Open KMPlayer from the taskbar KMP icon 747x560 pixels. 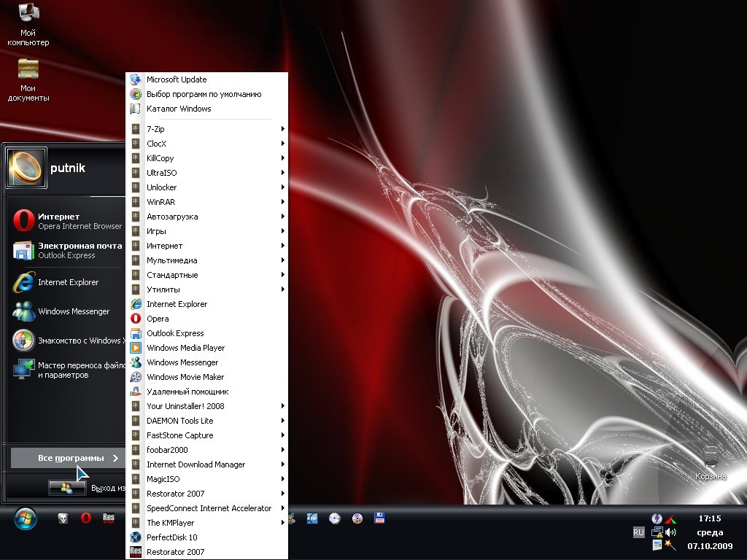[x=312, y=518]
